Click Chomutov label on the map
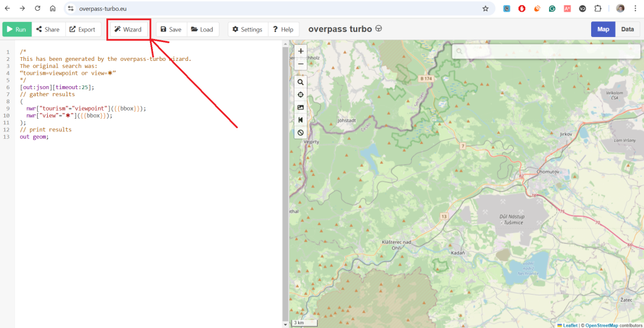The width and height of the screenshot is (644, 328). pyautogui.click(x=548, y=172)
